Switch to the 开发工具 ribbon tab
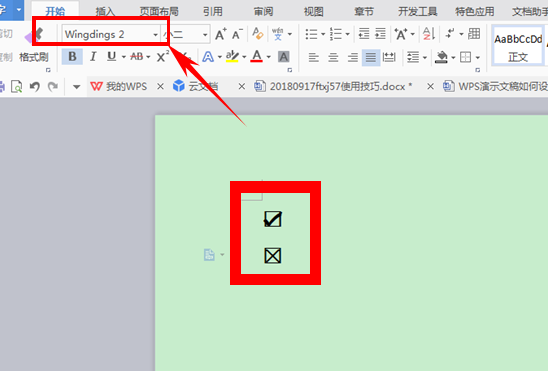 [x=418, y=11]
